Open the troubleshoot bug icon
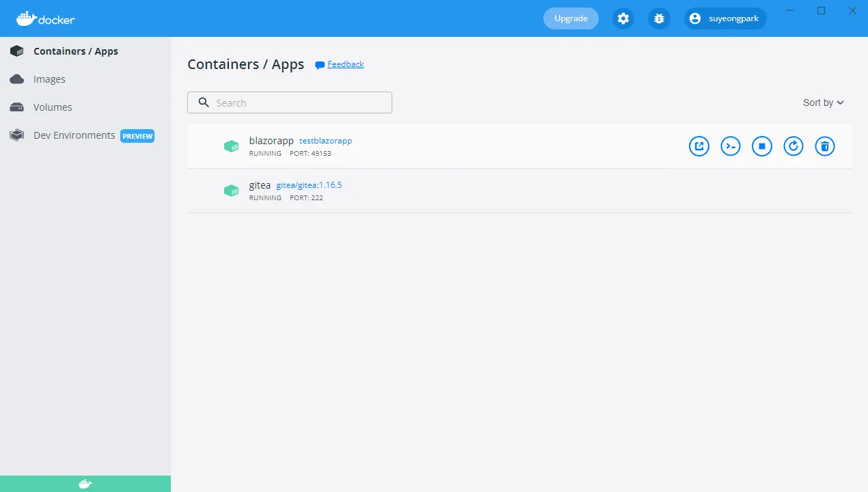Image resolution: width=868 pixels, height=492 pixels. (x=659, y=18)
